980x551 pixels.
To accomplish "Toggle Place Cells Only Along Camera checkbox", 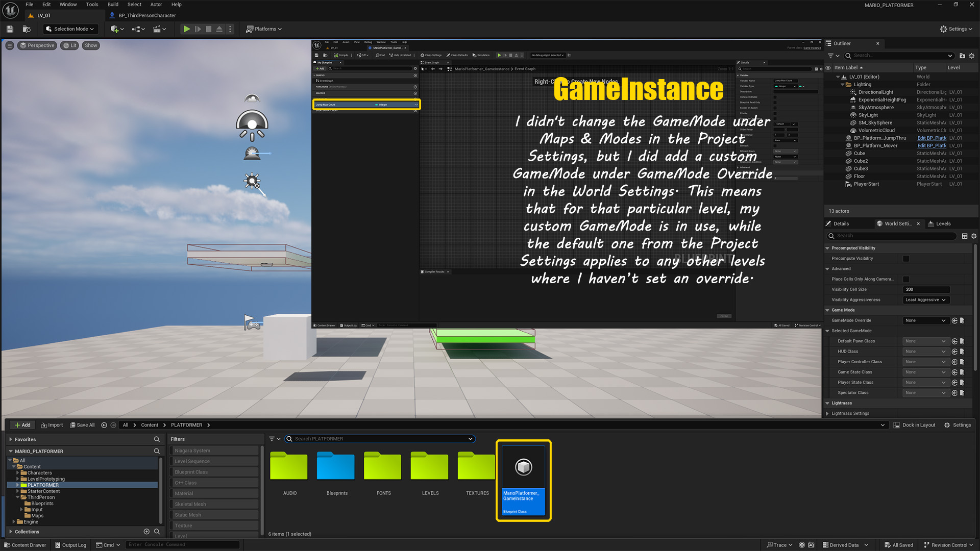I will [x=906, y=279].
